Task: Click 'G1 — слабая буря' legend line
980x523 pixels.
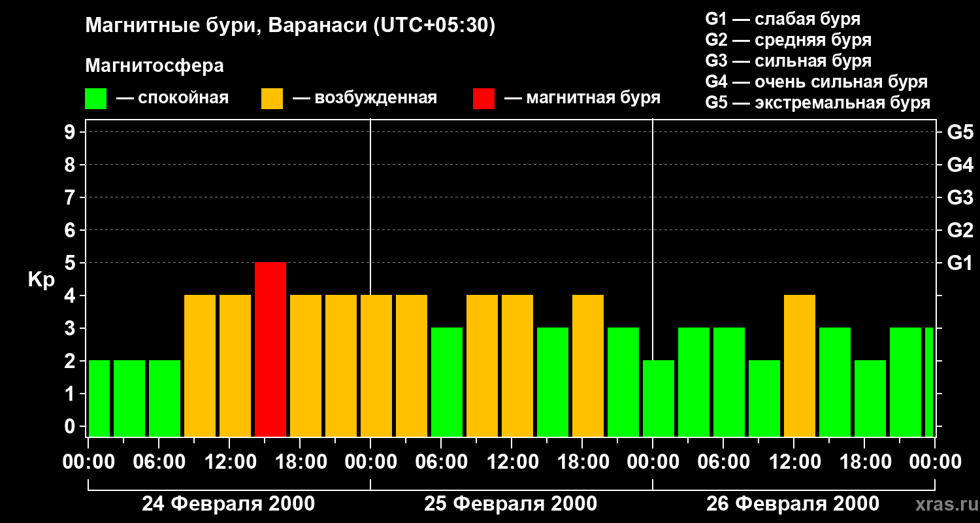Action: point(783,19)
